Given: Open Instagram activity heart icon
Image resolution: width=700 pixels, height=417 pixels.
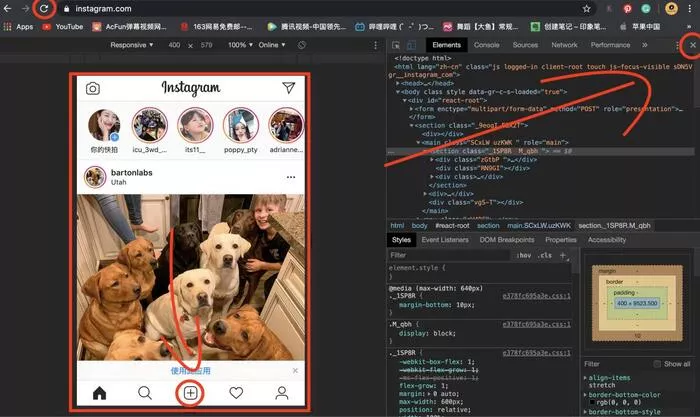Looking at the screenshot, I should (236, 393).
